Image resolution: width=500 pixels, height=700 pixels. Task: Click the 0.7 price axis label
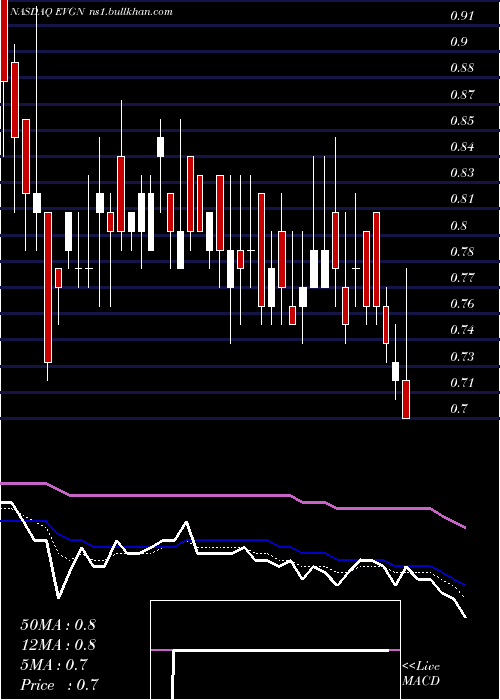tap(458, 408)
